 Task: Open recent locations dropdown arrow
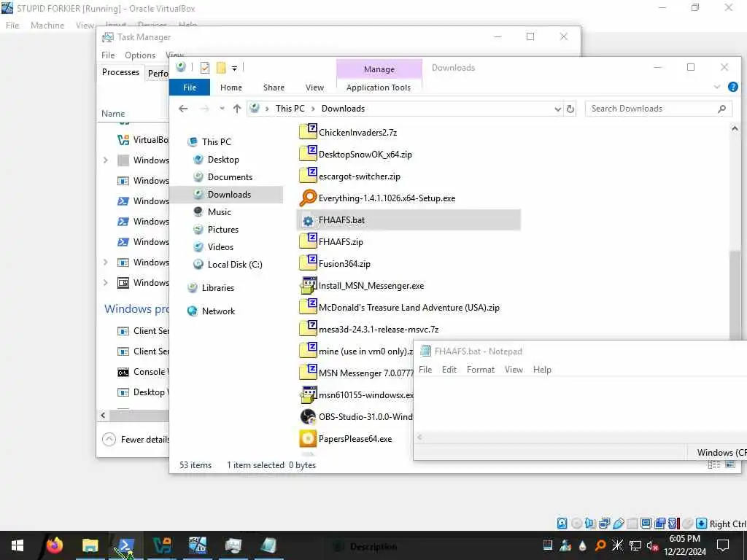click(x=222, y=109)
